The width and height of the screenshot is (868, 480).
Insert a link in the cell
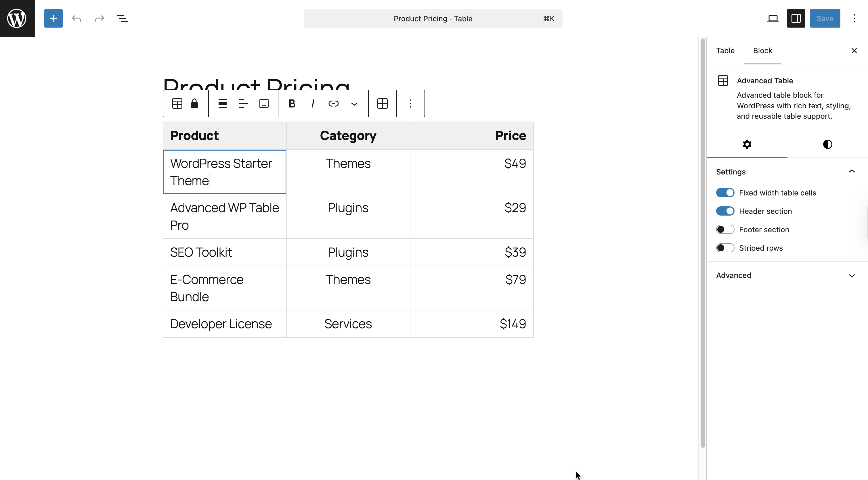coord(334,103)
